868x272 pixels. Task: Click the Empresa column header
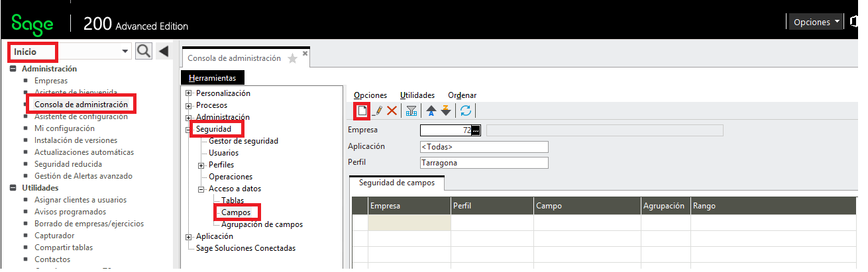[x=409, y=206]
